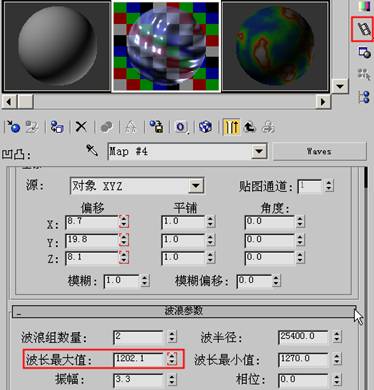Select the colorful planet sphere sample slot
Image resolution: width=374 pixels, height=390 pixels.
[x=276, y=46]
